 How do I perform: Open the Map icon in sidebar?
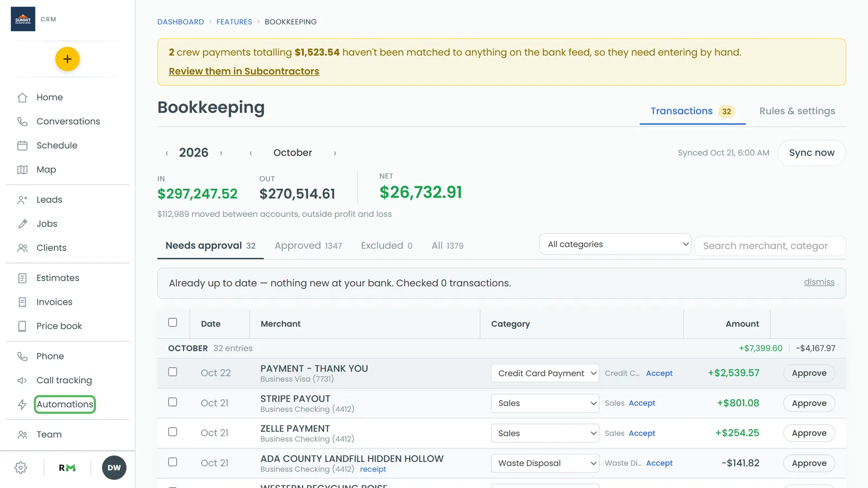pyautogui.click(x=22, y=170)
